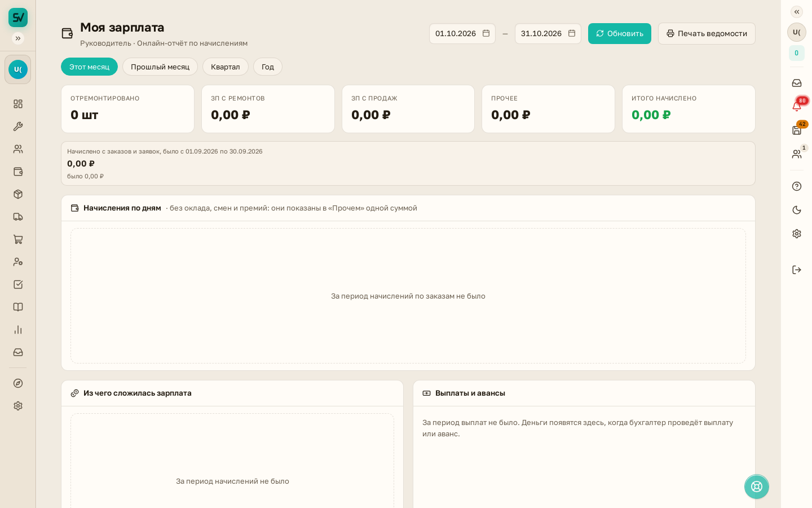This screenshot has height=508, width=812.
Task: Open the wrench repairs icon in sidebar
Action: coord(18,126)
